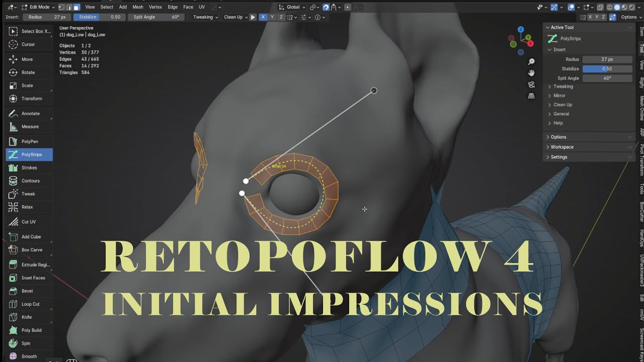Switch to wireframe viewport shading
Viewport: 644px width, 362px height.
click(610, 7)
